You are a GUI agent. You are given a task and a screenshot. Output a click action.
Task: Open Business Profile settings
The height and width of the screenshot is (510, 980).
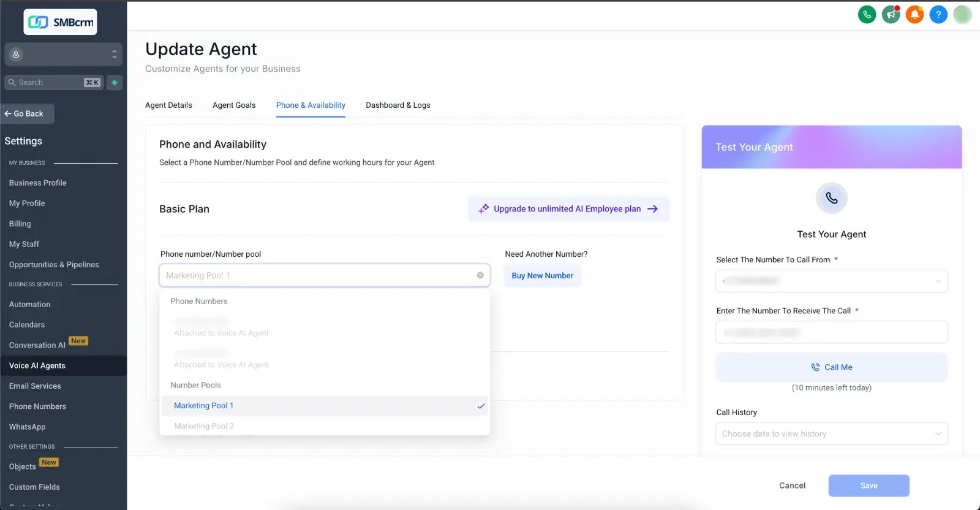coord(38,183)
